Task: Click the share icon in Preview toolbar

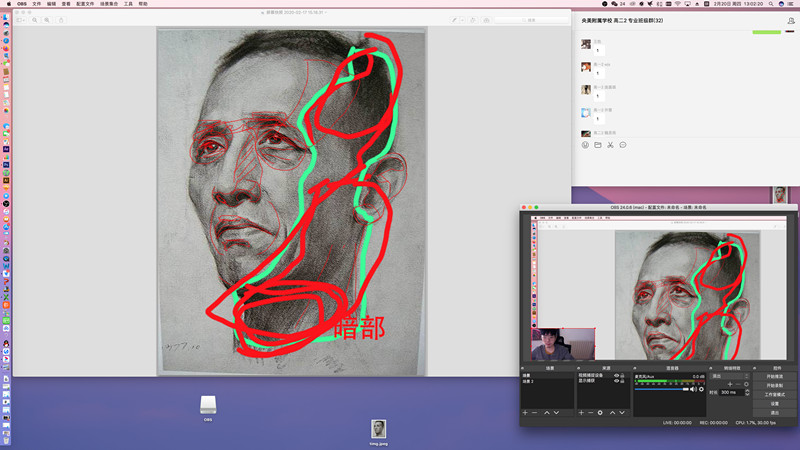Action: [61, 20]
